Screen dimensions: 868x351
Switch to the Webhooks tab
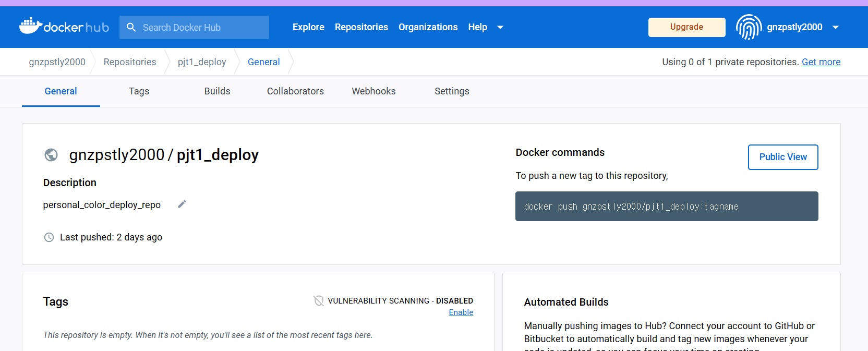374,91
